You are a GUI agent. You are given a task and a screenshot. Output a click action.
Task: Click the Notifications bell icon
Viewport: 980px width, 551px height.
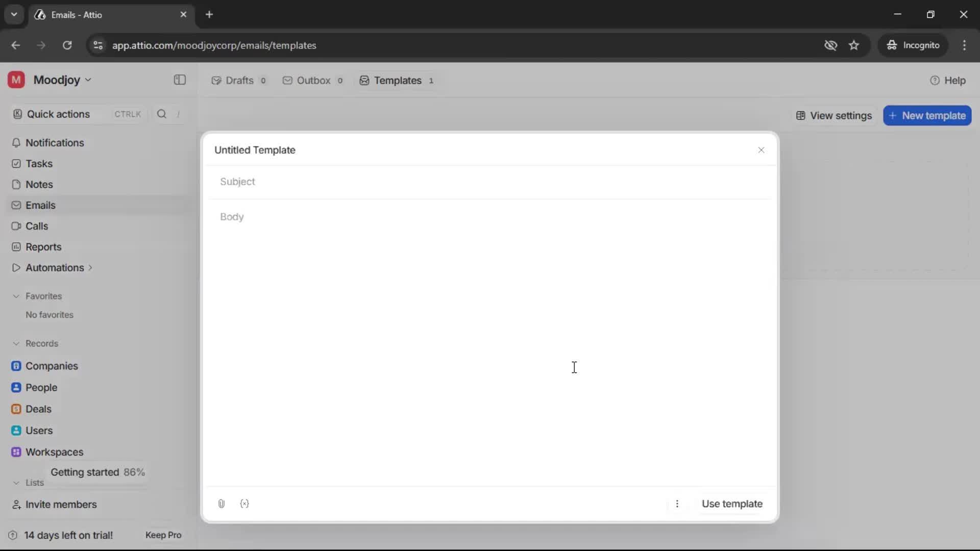[x=16, y=143]
